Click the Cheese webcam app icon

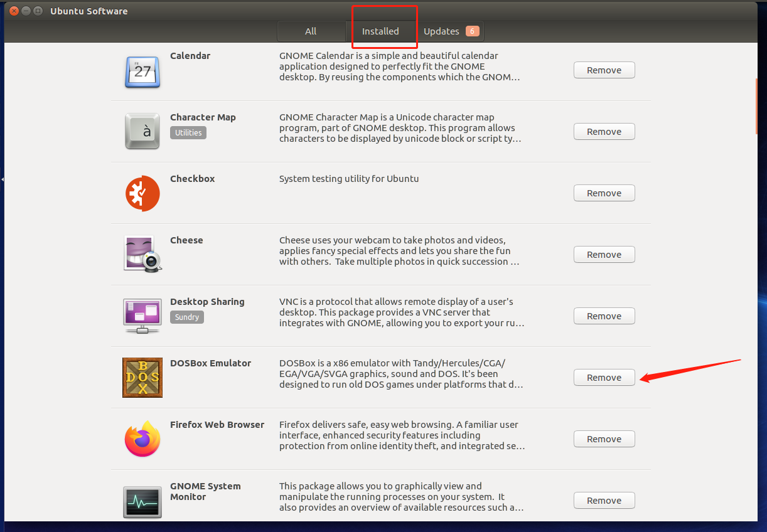pyautogui.click(x=142, y=254)
